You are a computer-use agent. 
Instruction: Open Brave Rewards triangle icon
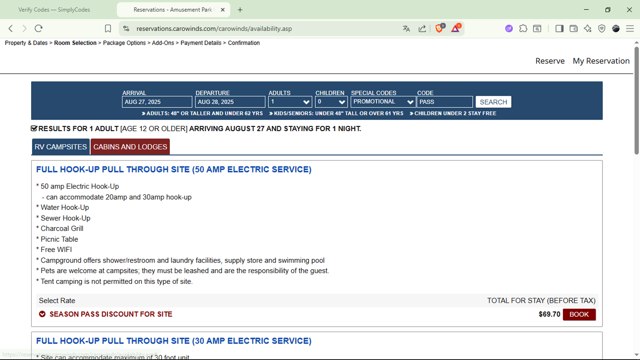(x=456, y=28)
